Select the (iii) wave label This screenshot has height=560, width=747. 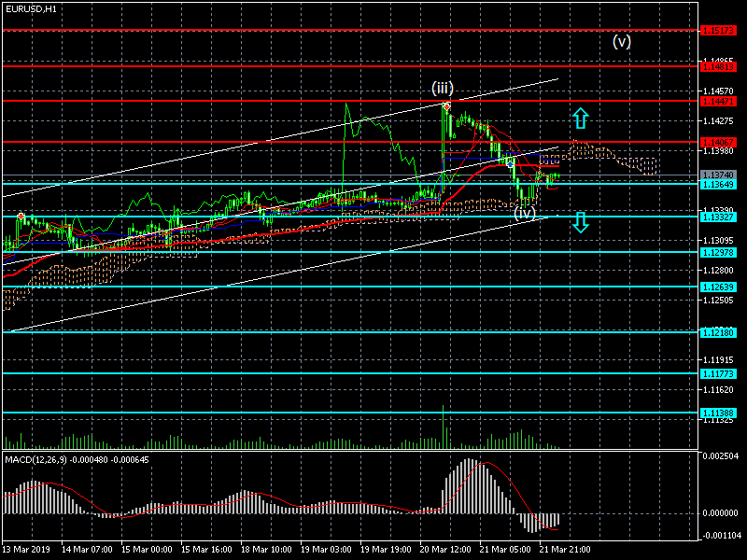442,88
